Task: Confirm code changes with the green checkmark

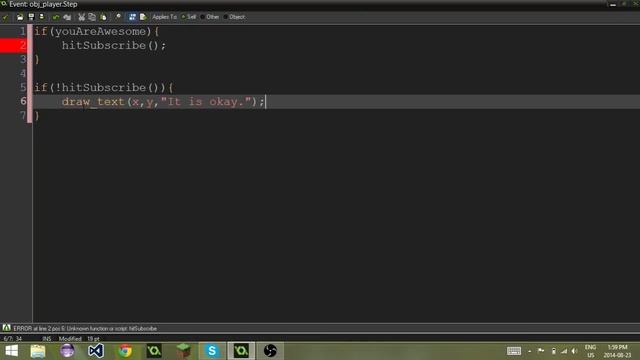Action: 5,17
